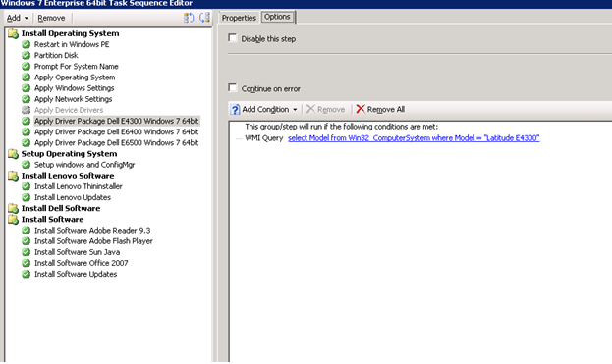
Task: Switch to the Properties tab
Action: [x=239, y=18]
